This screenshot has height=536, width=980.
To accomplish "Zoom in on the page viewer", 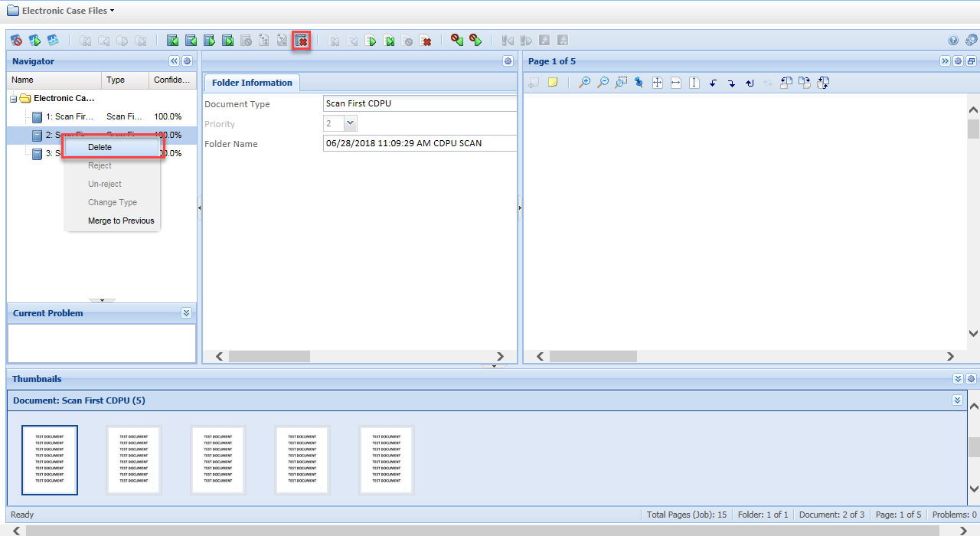I will [x=584, y=83].
